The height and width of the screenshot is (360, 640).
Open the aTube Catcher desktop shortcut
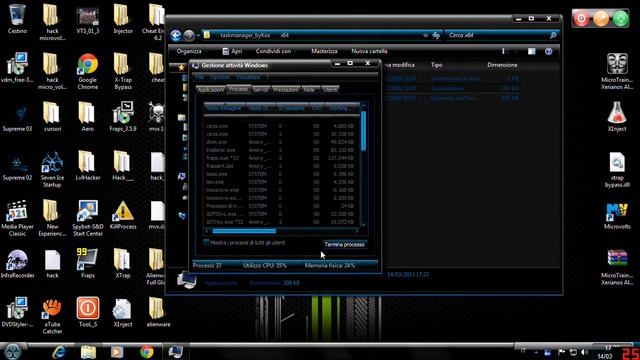tap(52, 316)
